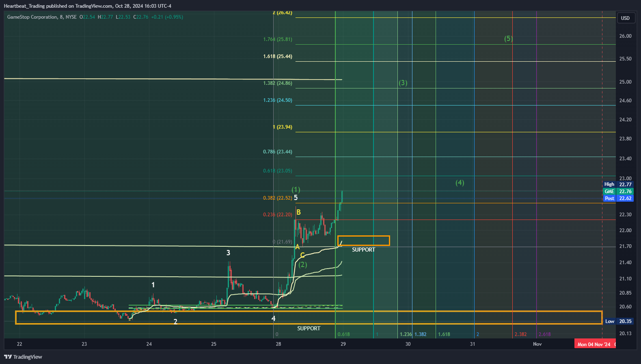The image size is (641, 364).
Task: Select the 1.764 (25.81) Fibonacci label
Action: pos(278,39)
